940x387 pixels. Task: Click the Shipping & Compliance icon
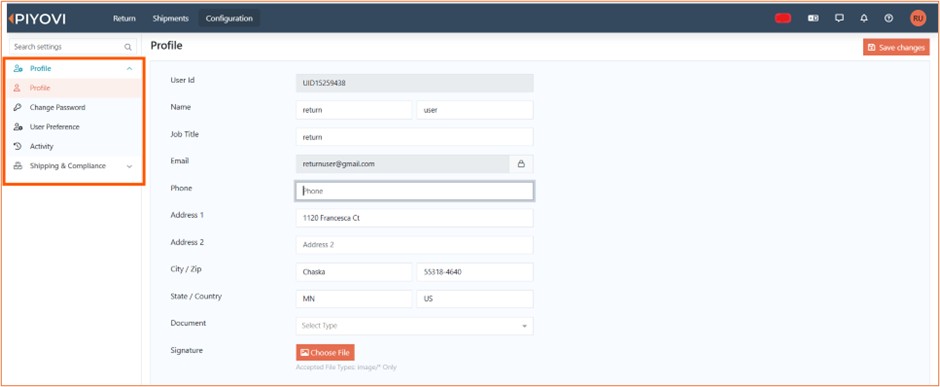tap(17, 166)
